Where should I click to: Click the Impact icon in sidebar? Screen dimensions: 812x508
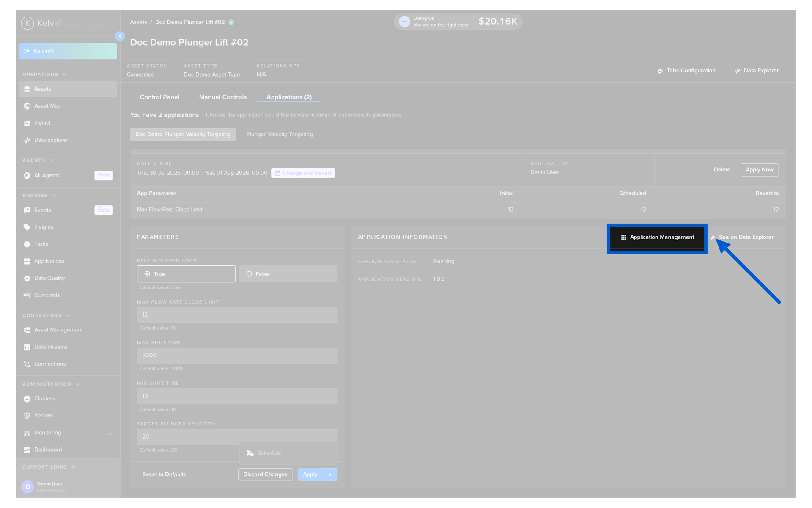pos(27,123)
